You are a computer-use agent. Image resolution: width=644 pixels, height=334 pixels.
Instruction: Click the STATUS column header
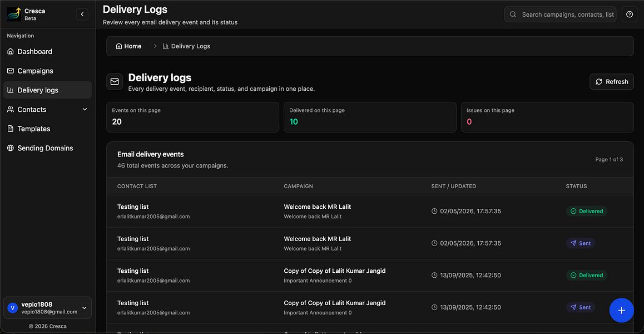(577, 186)
